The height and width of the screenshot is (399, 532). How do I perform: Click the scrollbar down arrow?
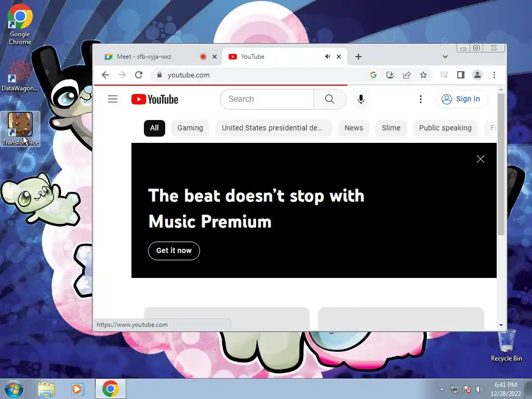coord(501,325)
